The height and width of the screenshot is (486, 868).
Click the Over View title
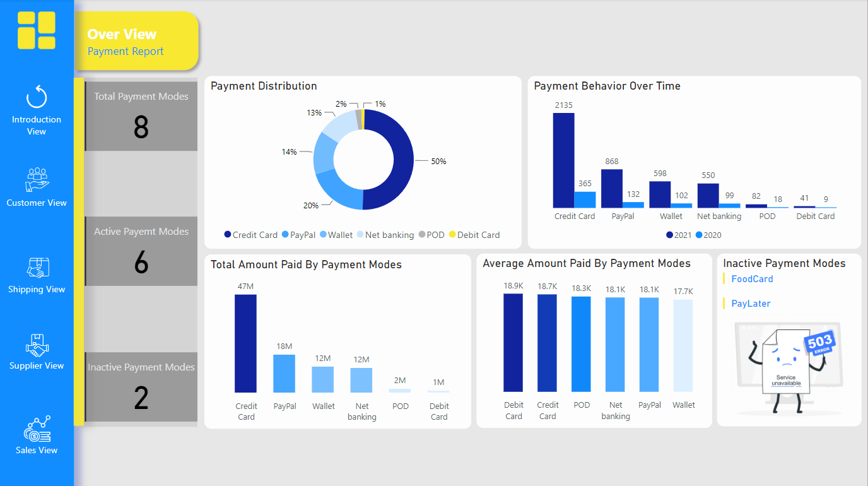pyautogui.click(x=122, y=33)
